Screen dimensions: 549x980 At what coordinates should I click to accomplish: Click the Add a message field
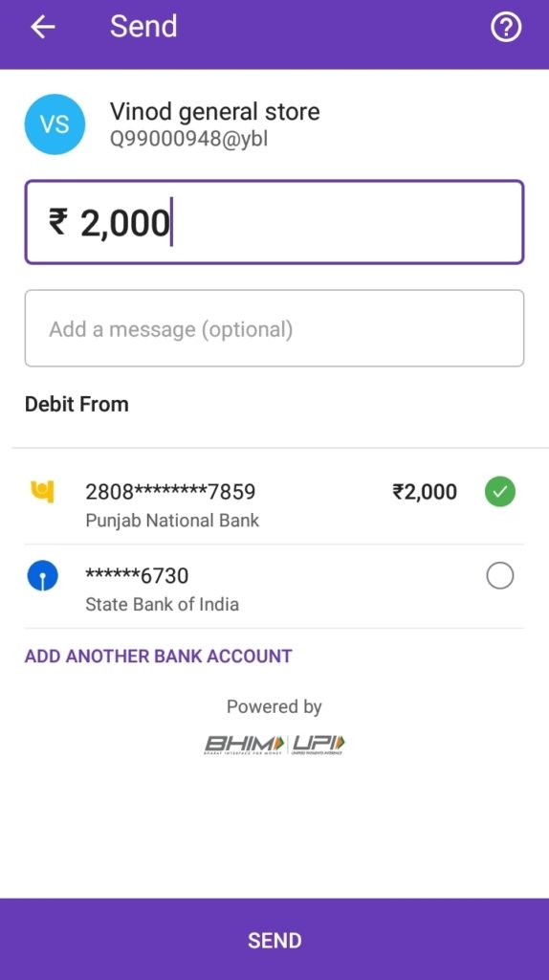[x=274, y=328]
